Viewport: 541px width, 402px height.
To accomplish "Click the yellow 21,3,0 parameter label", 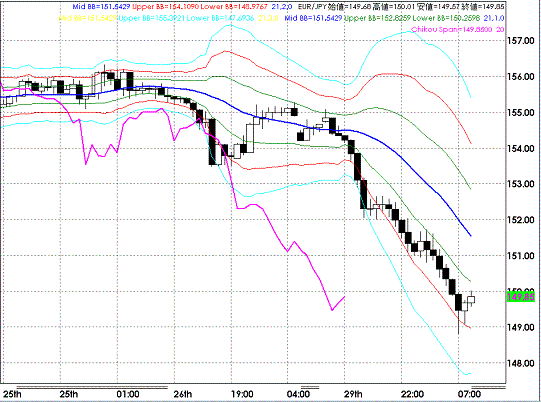I will pos(268,18).
